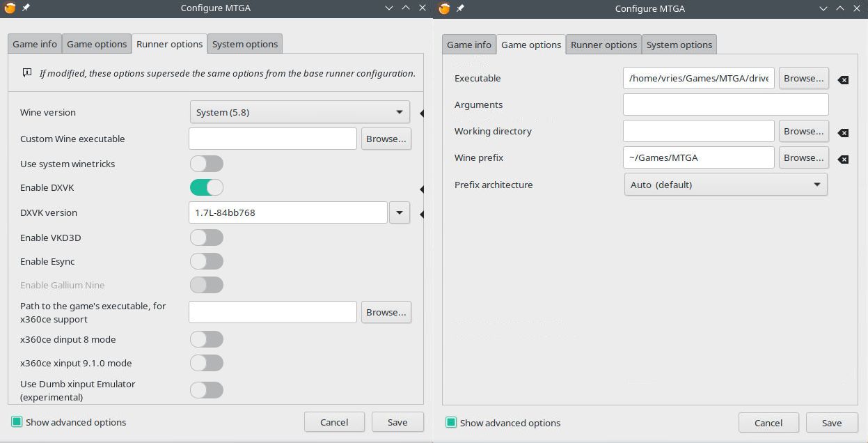Open the System options tab in left window
Viewport: 868px width, 443px height.
245,44
